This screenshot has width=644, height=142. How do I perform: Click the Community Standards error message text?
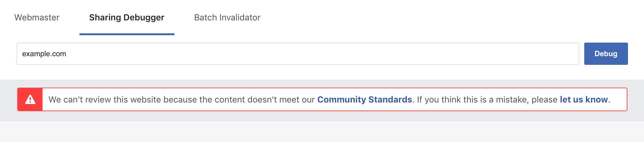tap(182, 99)
